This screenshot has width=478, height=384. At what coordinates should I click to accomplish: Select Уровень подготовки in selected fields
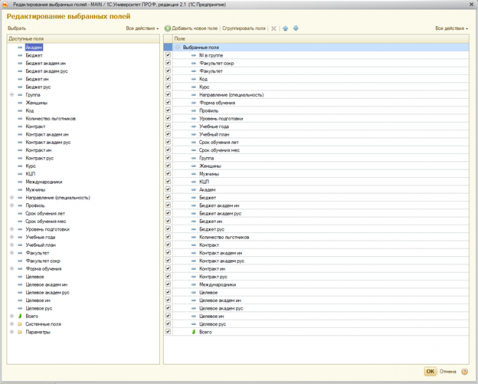pyautogui.click(x=221, y=119)
